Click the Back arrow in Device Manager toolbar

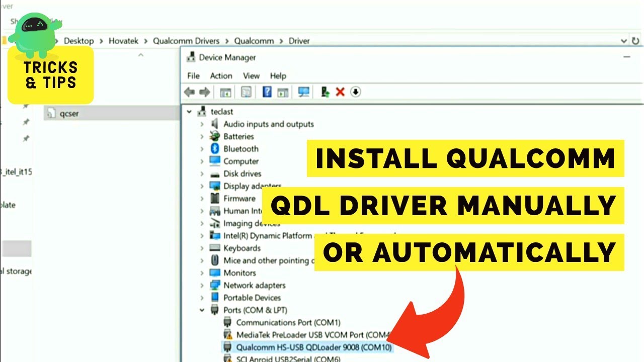[x=190, y=92]
